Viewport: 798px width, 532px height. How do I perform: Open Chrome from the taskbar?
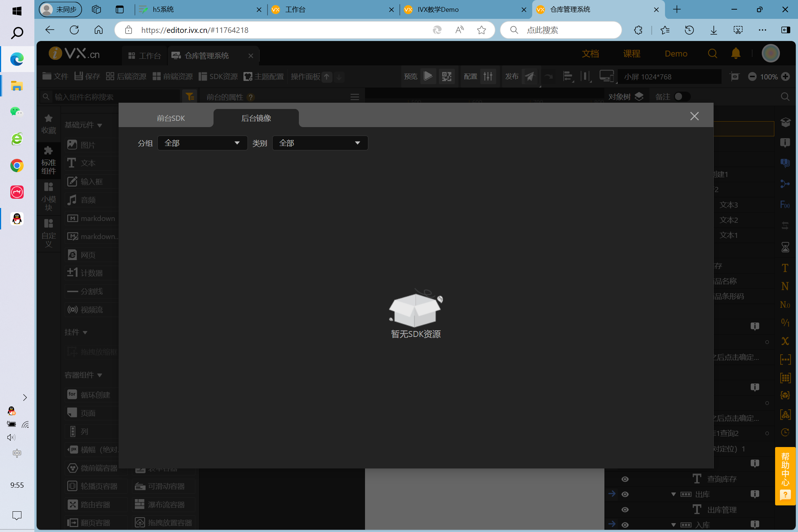coord(17,166)
